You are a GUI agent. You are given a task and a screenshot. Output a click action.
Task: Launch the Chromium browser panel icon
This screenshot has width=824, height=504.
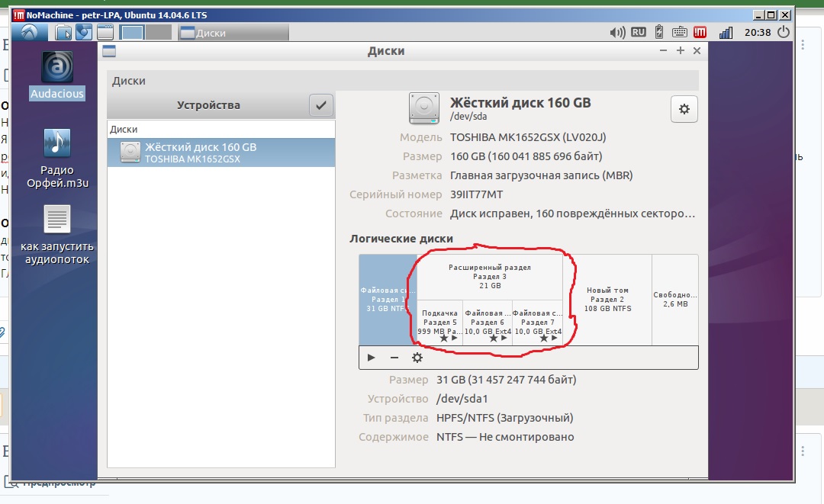coord(84,33)
